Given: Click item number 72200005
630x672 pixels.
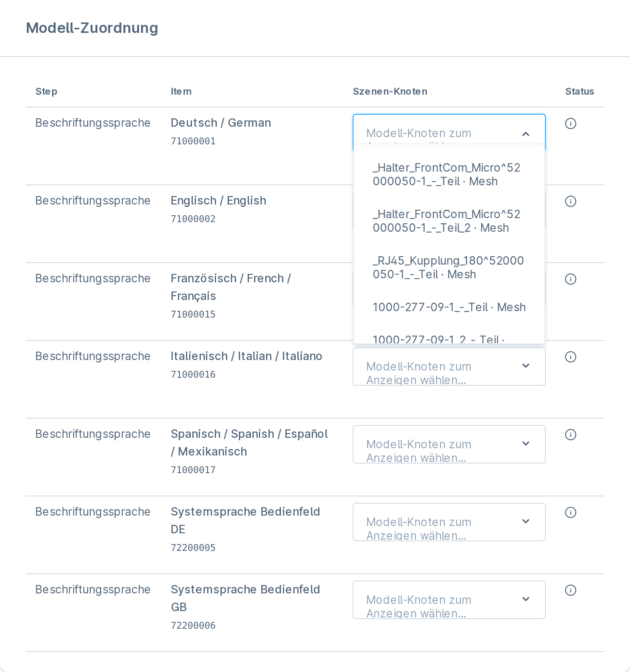Looking at the screenshot, I should tap(193, 548).
